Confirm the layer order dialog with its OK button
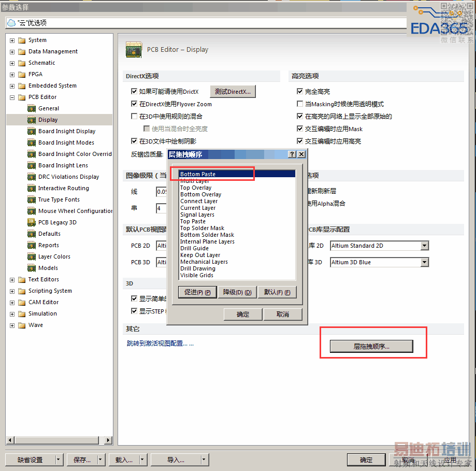The height and width of the screenshot is (471, 476). tap(243, 315)
